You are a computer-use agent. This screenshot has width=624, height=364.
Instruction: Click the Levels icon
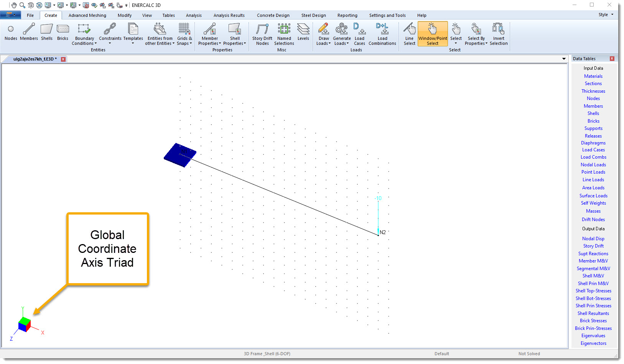pyautogui.click(x=303, y=32)
